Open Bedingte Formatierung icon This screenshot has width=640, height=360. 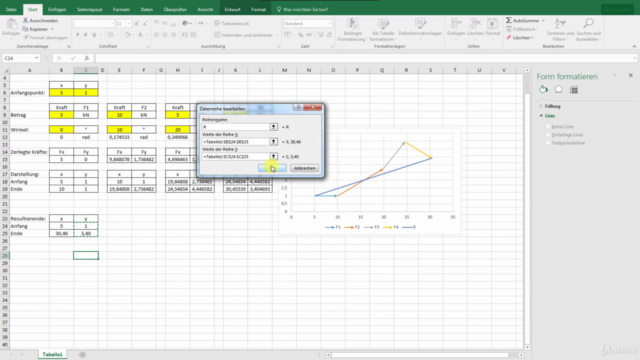(352, 24)
